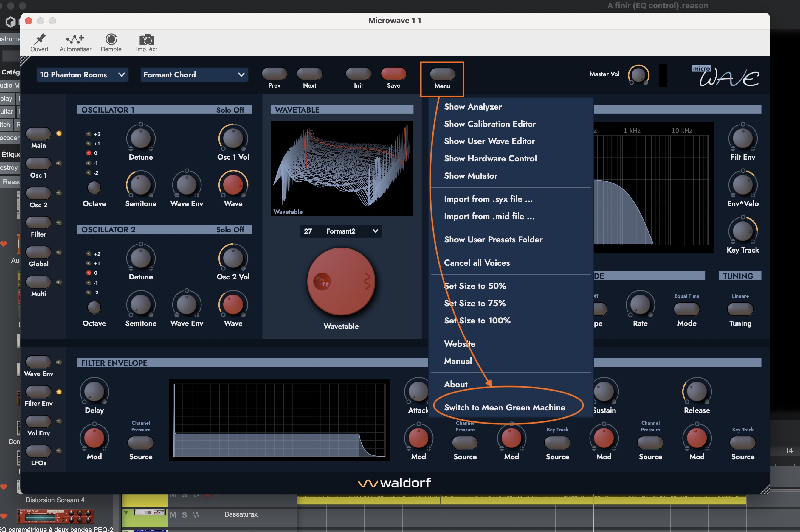Click the Ouvert pin icon
Image resolution: width=800 pixels, height=532 pixels.
tap(39, 39)
